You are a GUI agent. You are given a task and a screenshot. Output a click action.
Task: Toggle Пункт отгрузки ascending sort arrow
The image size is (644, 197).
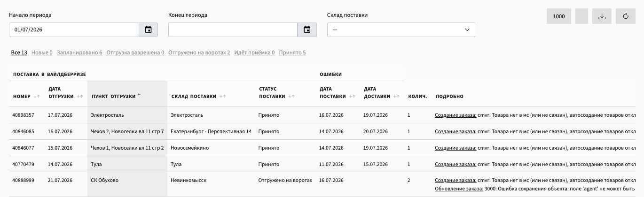coord(139,96)
